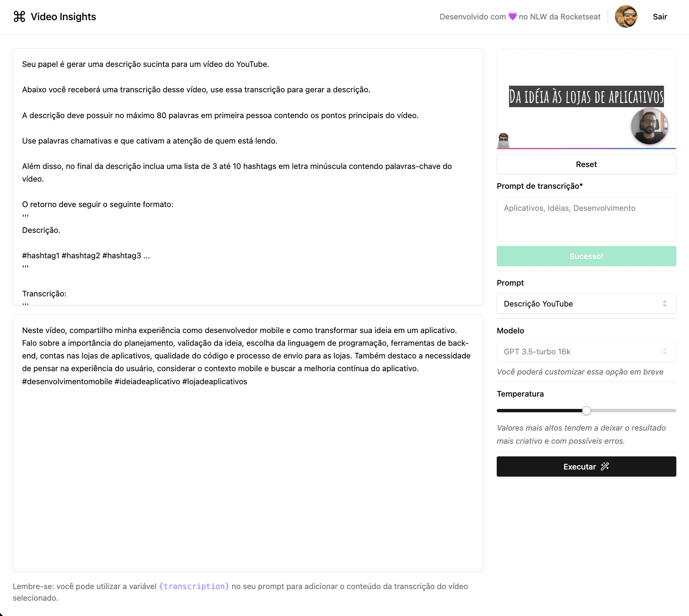Click the user profile avatar
Screen dimensions: 689x616
pyautogui.click(x=626, y=17)
